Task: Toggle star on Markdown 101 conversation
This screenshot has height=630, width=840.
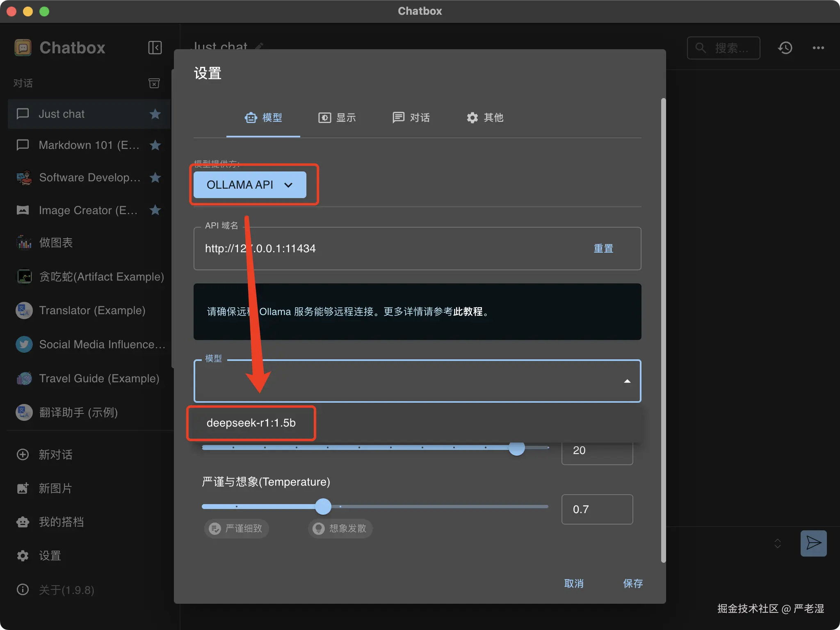Action: pos(155,145)
